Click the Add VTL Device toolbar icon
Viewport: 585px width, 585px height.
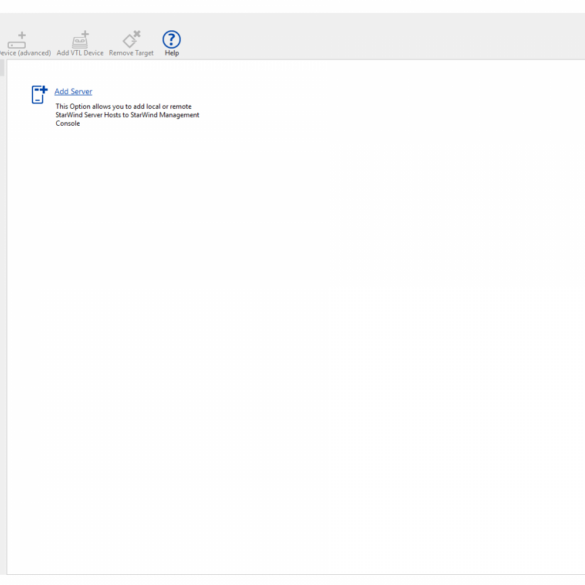tap(80, 40)
